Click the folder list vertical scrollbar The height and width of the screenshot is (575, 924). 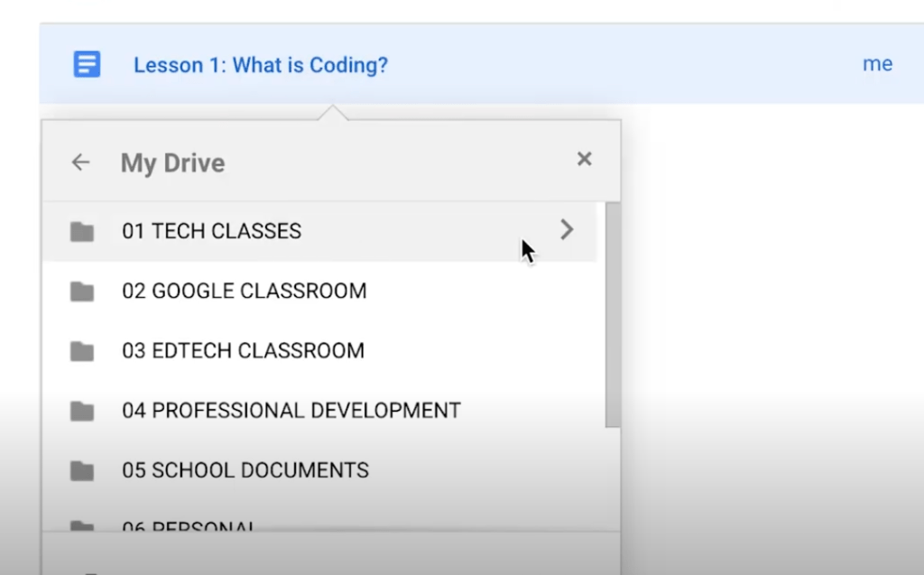point(613,316)
